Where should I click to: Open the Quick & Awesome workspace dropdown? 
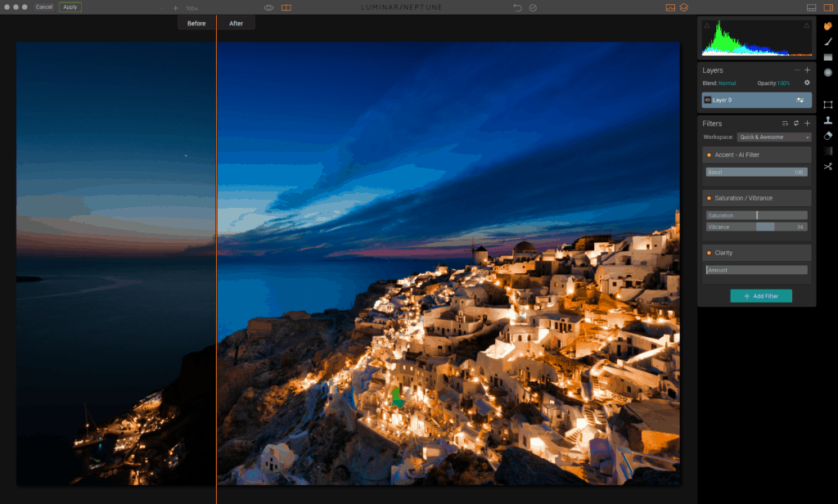point(773,137)
